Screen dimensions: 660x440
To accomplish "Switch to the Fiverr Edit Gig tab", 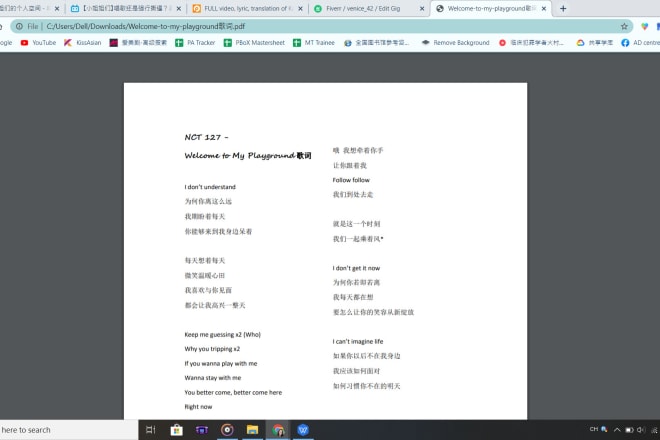I will [363, 8].
